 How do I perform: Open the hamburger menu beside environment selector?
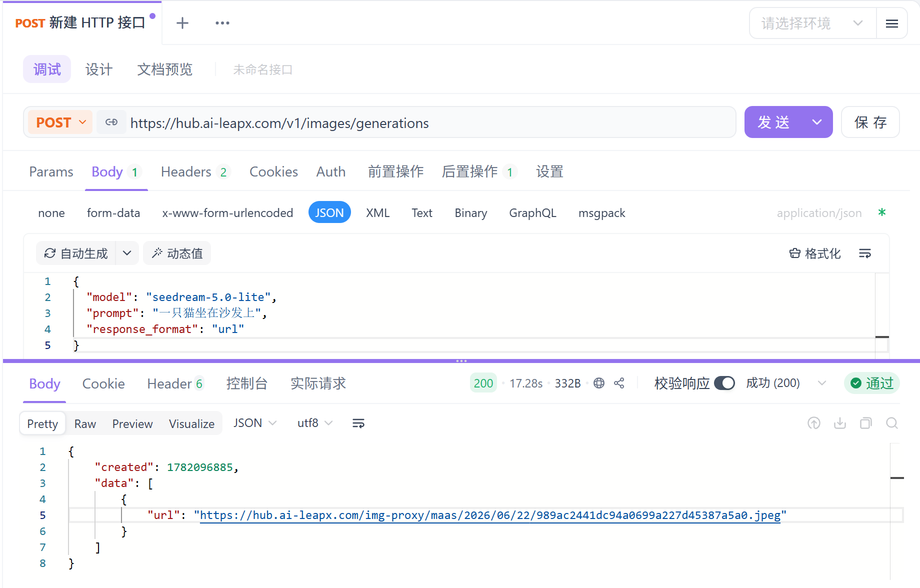[x=892, y=23]
